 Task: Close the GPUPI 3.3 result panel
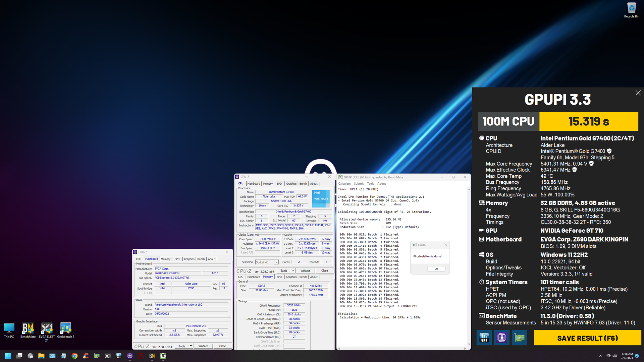pos(638,93)
